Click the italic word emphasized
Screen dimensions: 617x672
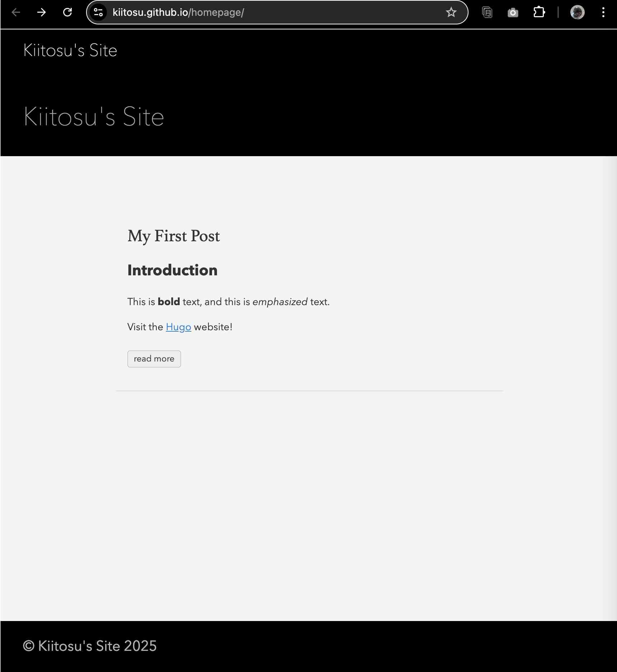[x=280, y=302]
